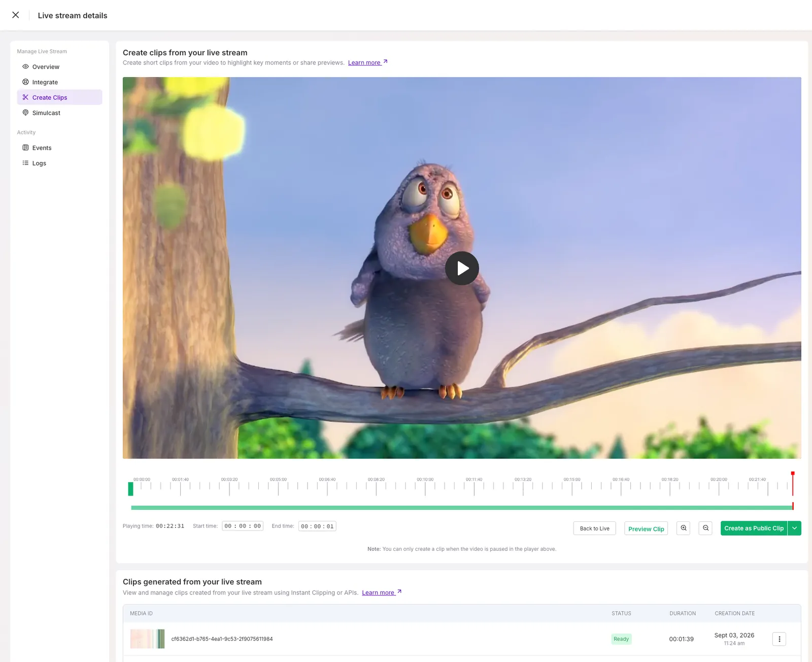812x662 pixels.
Task: Click the Ready status badge
Action: (621, 639)
